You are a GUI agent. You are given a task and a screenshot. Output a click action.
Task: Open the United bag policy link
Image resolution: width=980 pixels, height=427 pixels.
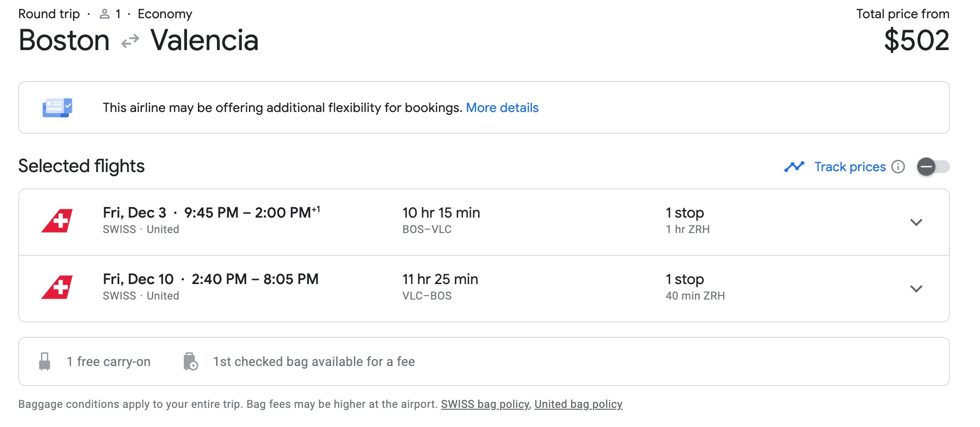578,404
